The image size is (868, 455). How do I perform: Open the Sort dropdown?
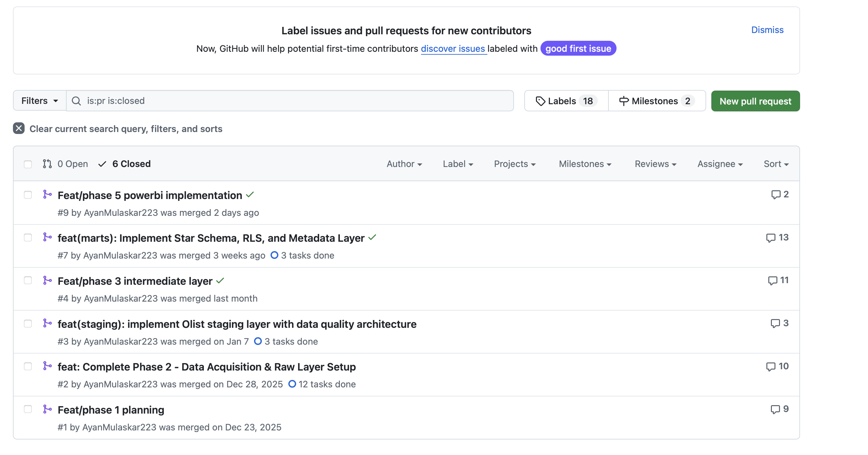coord(776,164)
